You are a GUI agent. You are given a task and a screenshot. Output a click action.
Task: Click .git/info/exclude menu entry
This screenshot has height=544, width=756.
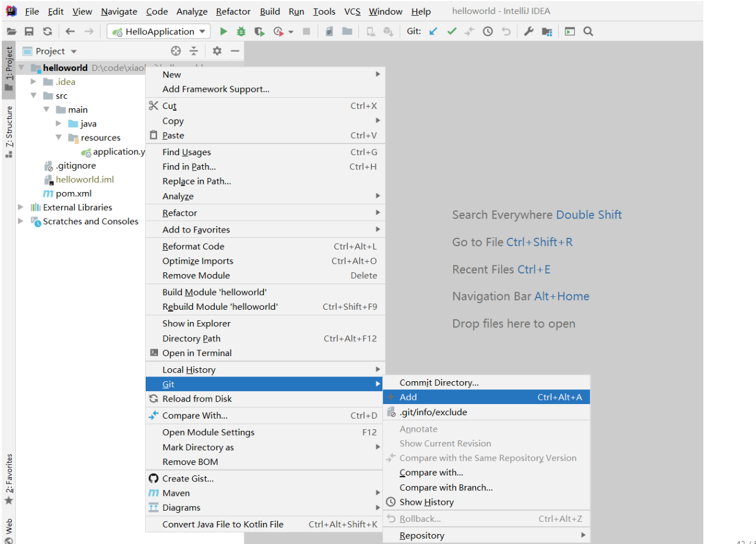coord(487,412)
